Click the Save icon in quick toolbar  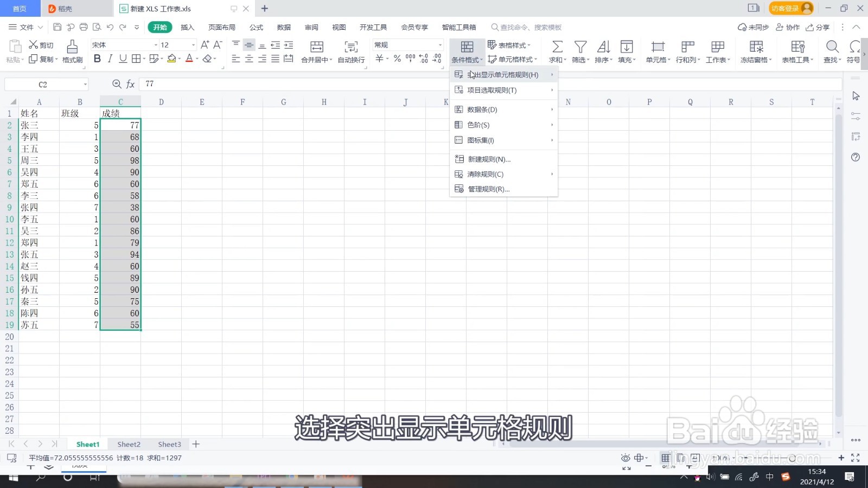tap(58, 27)
